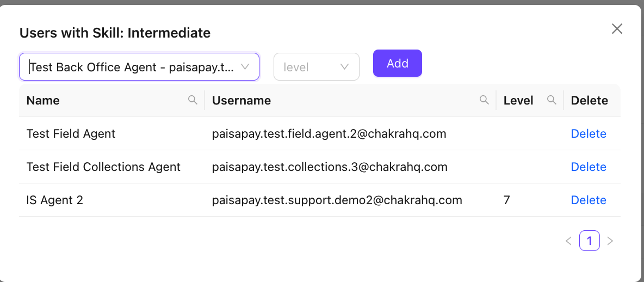The height and width of the screenshot is (282, 644).
Task: Delete the Test Field Agent row
Action: pos(589,134)
